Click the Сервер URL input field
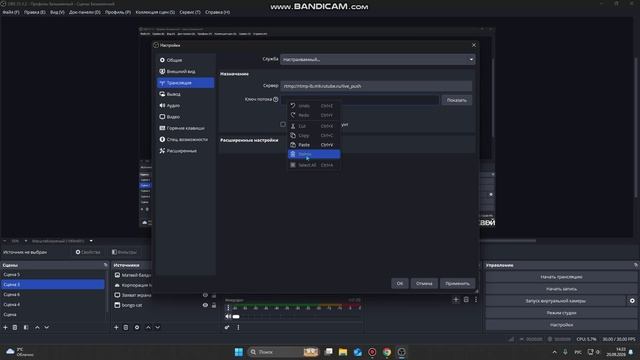This screenshot has height=360, width=640. coord(376,86)
